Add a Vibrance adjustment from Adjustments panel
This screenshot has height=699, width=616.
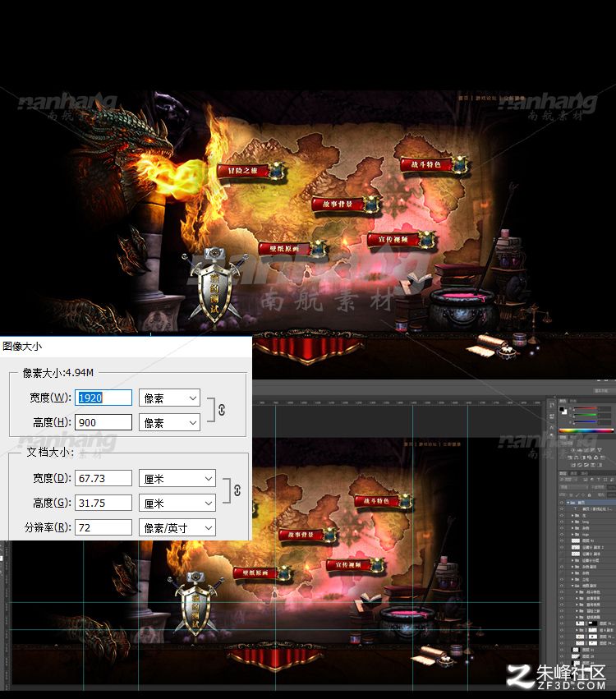pyautogui.click(x=600, y=450)
